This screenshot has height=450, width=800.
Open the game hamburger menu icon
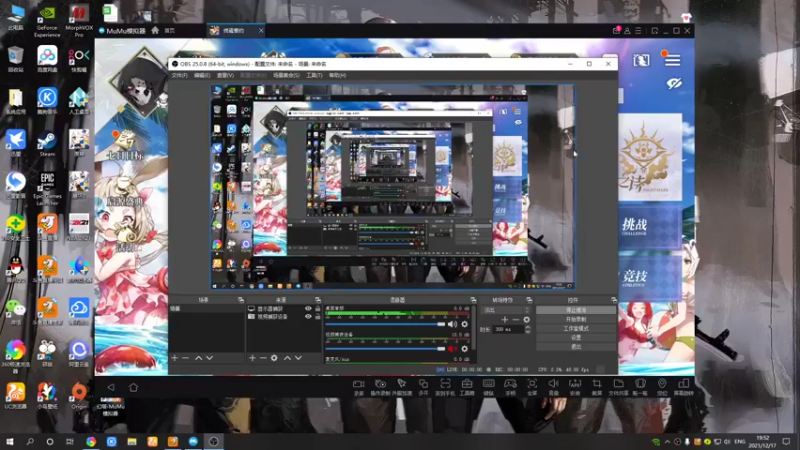(672, 61)
